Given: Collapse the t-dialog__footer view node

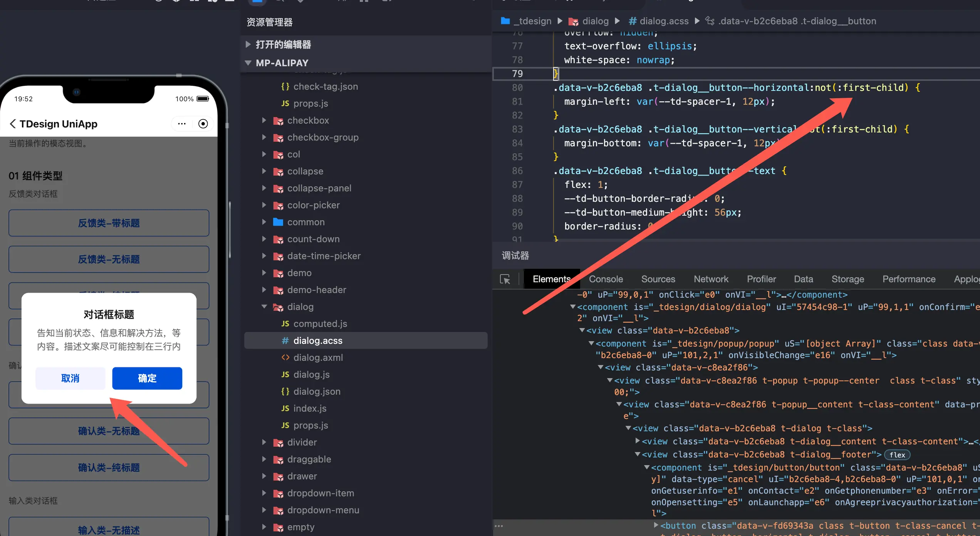Looking at the screenshot, I should (x=638, y=454).
